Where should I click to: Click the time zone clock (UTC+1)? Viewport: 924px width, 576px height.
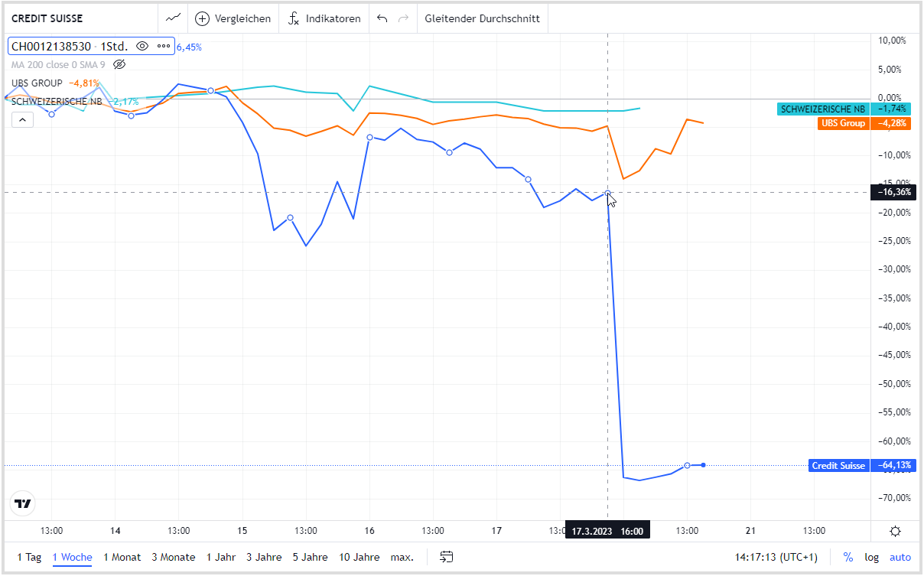point(775,557)
